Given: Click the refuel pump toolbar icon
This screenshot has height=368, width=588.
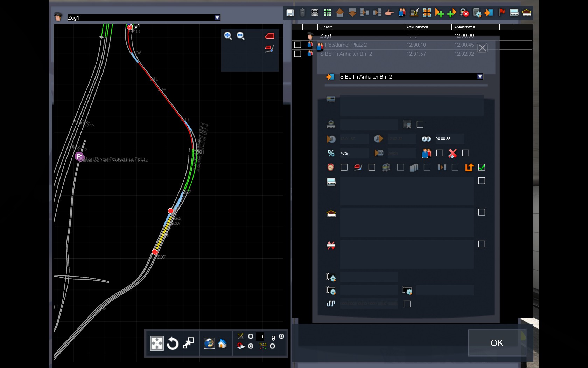Looking at the screenshot, I should pyautogui.click(x=414, y=13).
